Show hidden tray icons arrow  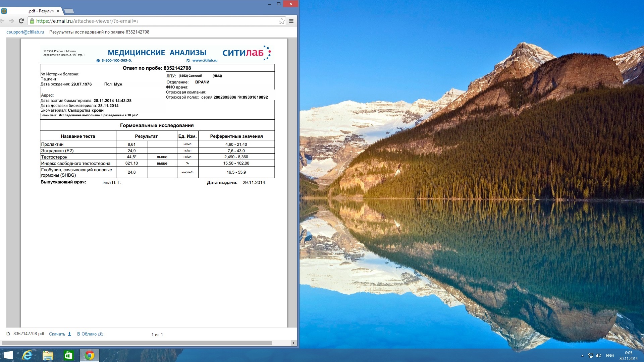(x=582, y=356)
